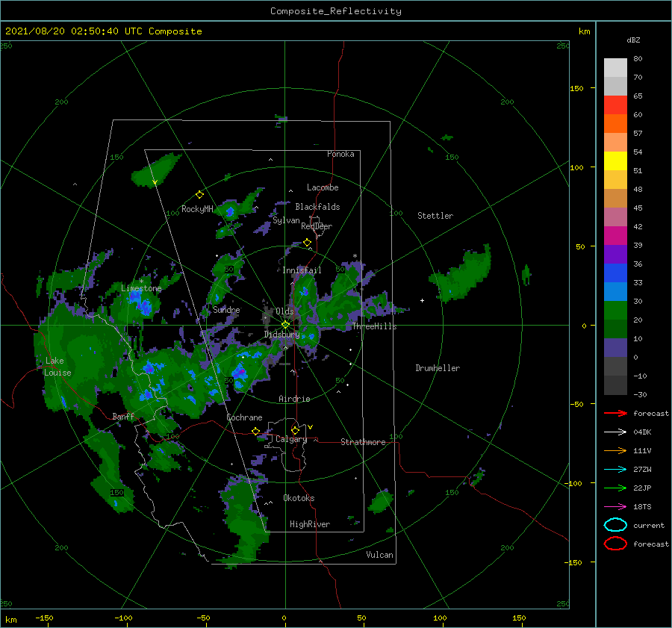Click the Cochrane town label
The image size is (672, 628).
coord(244,417)
